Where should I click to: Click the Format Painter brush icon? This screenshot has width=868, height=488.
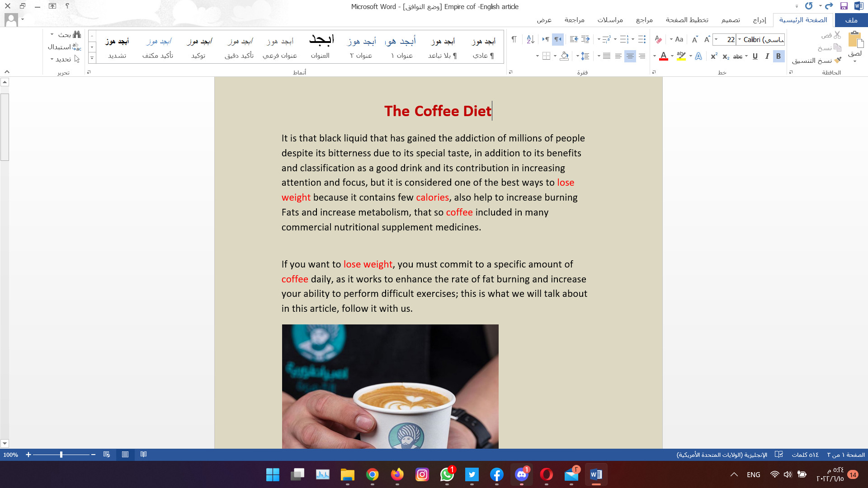pos(838,60)
